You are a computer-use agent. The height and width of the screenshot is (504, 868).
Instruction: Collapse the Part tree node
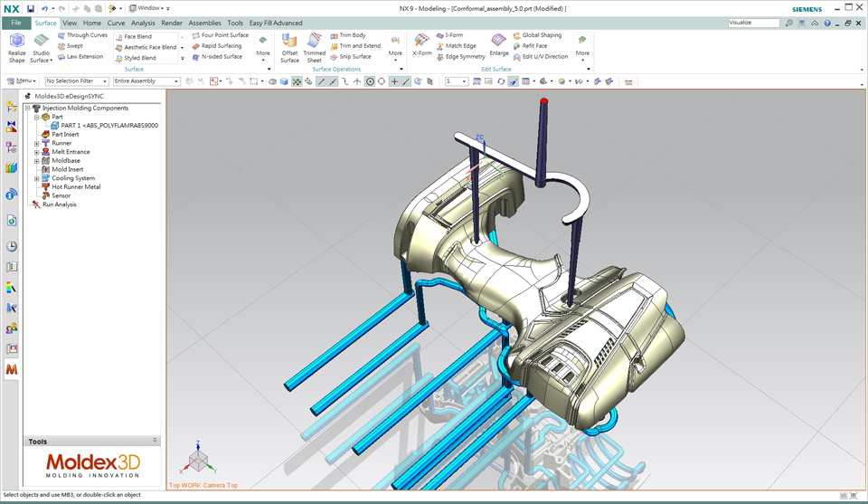pyautogui.click(x=37, y=117)
